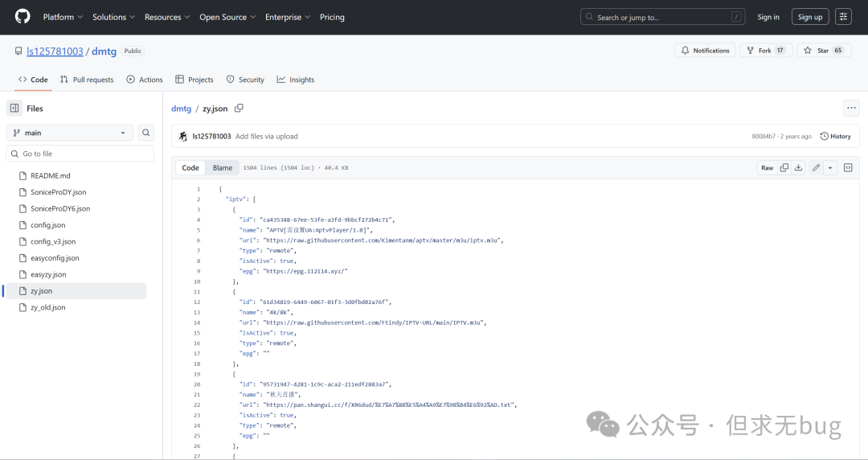Click the Sign up button
This screenshot has height=460, width=868.
coord(809,17)
